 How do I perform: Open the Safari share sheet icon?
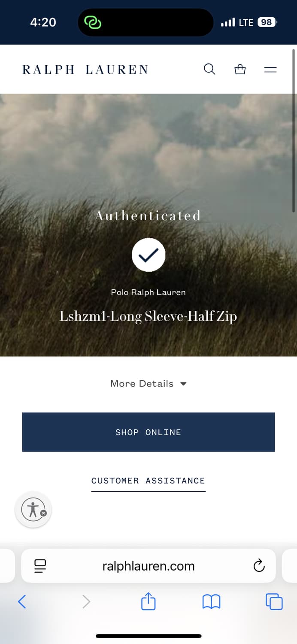pyautogui.click(x=148, y=601)
